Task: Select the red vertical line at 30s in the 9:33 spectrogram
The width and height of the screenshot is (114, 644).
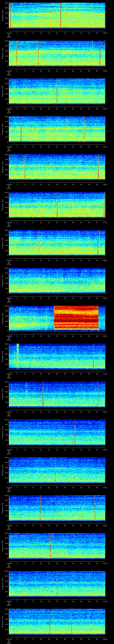Action: pyautogui.click(x=57, y=91)
